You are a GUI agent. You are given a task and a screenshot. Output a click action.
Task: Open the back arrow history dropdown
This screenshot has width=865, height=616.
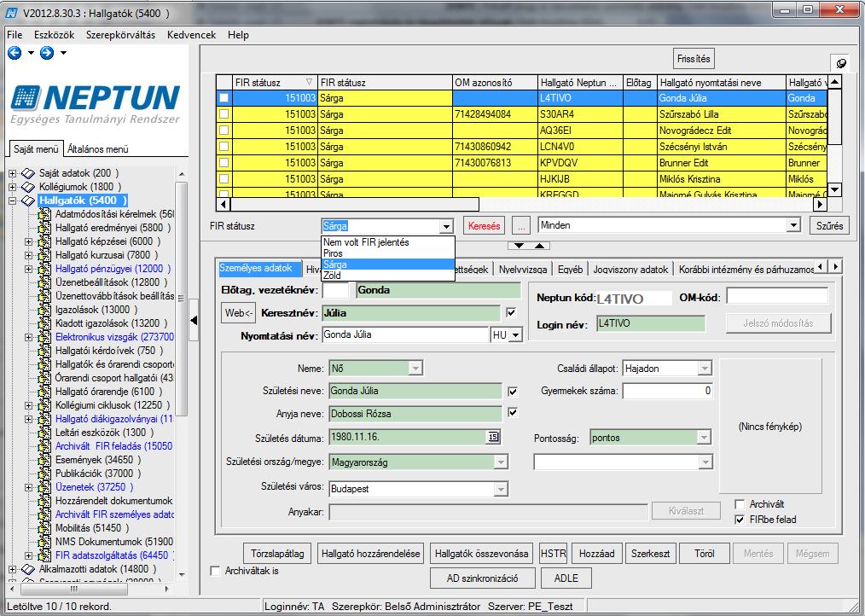pyautogui.click(x=31, y=53)
